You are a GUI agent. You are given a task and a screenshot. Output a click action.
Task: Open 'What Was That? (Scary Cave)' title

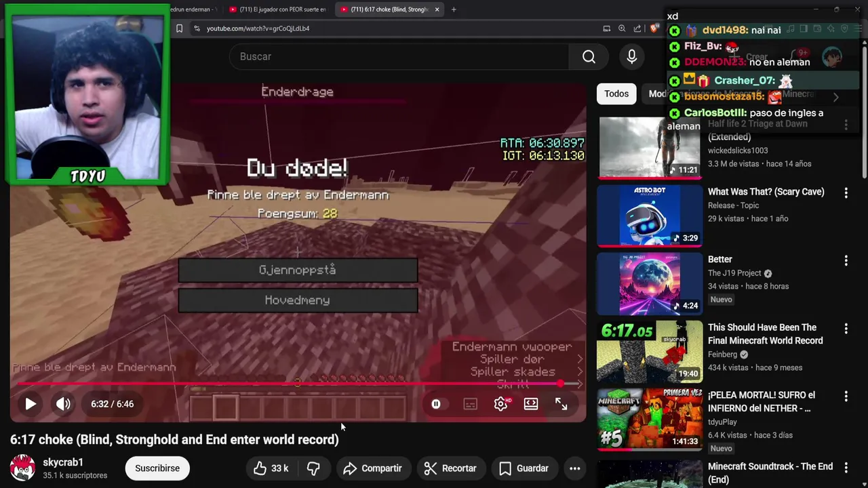tap(766, 192)
